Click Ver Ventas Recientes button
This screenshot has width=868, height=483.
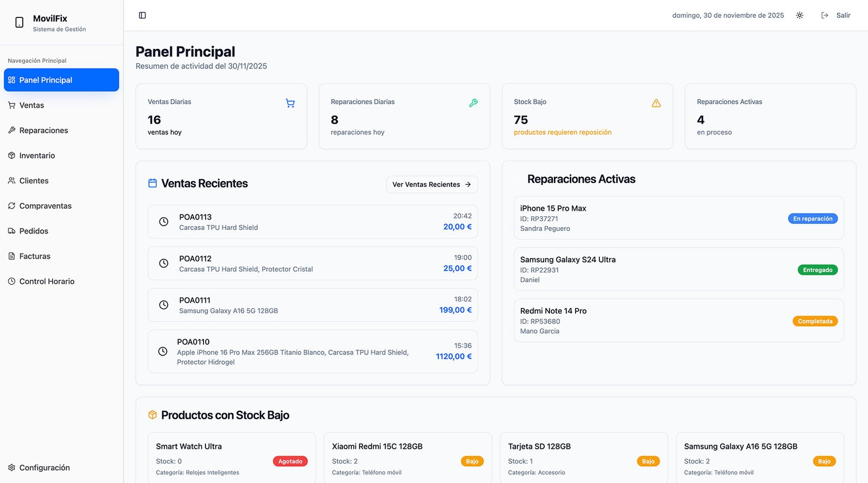tap(432, 184)
